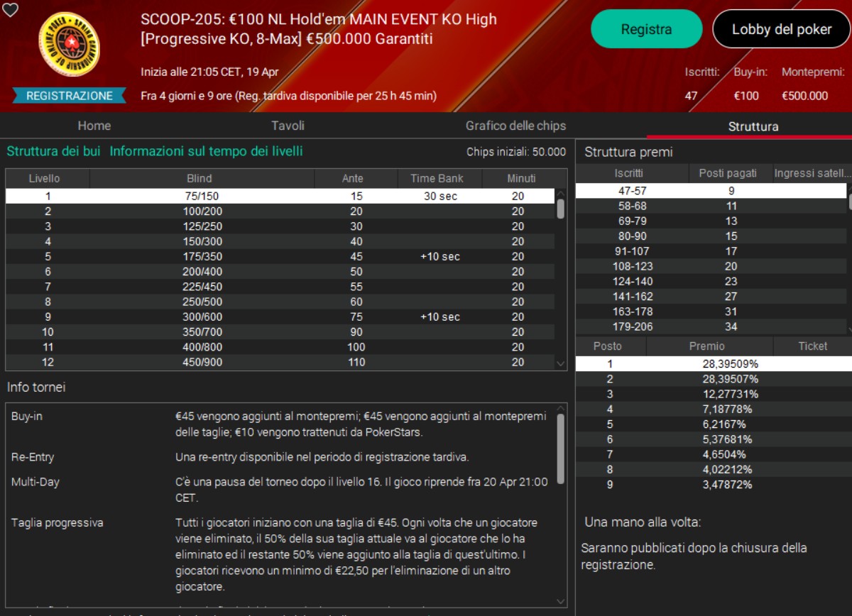Select Grafico delle chips tab
The image size is (852, 616).
click(515, 126)
